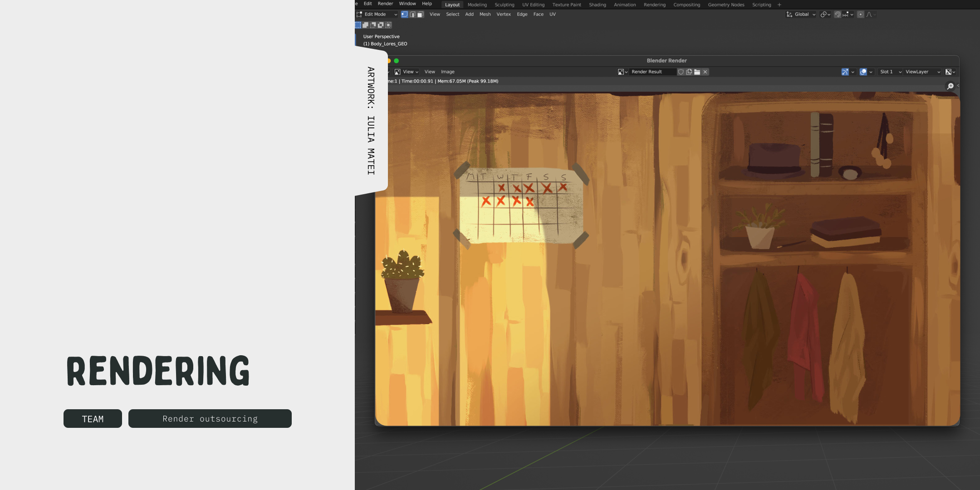This screenshot has height=490, width=980.
Task: Open the transform pivot point dropdown
Action: 825,15
